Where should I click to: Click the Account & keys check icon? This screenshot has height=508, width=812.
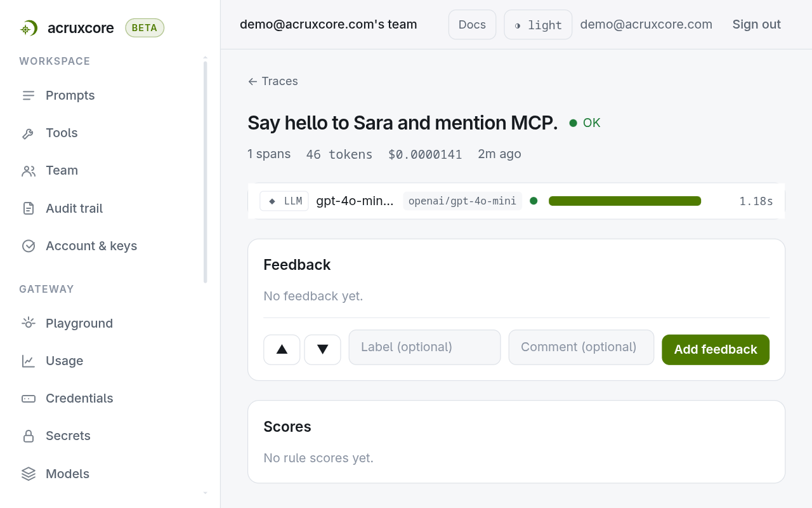(x=29, y=246)
